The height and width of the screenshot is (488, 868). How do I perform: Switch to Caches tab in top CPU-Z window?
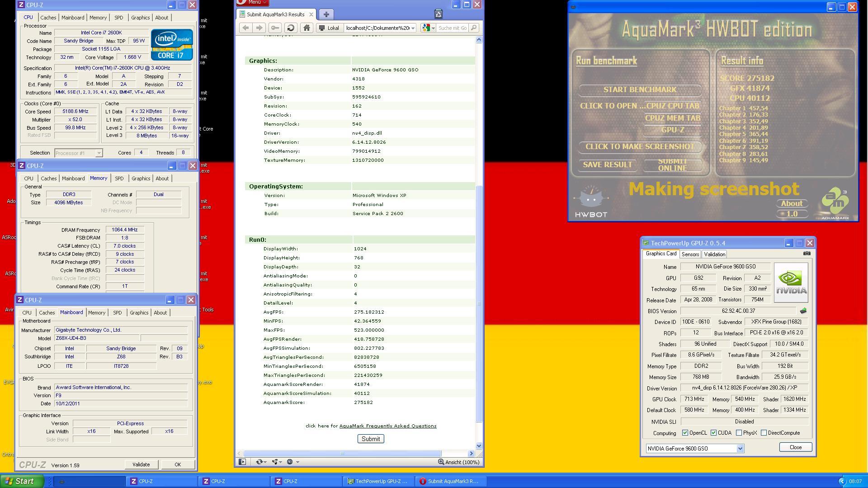point(48,18)
